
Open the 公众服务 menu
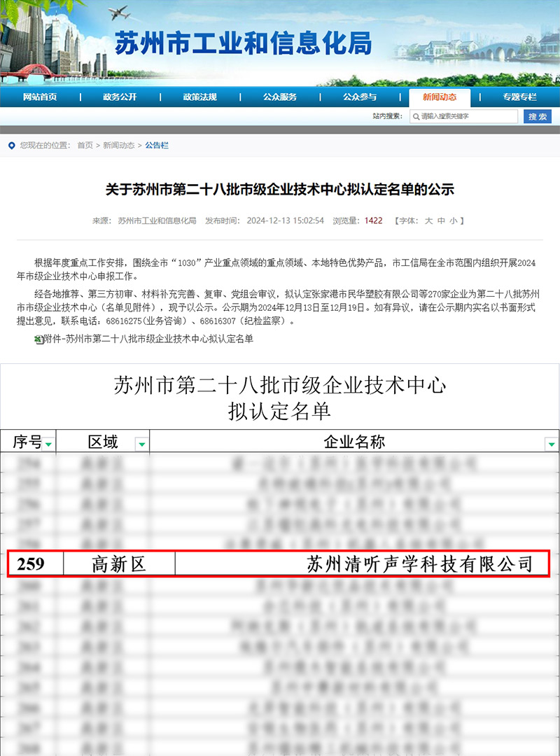point(279,98)
